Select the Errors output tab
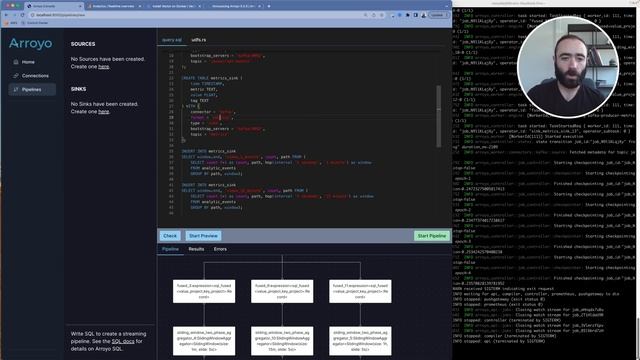The width and height of the screenshot is (640, 360). point(220,249)
